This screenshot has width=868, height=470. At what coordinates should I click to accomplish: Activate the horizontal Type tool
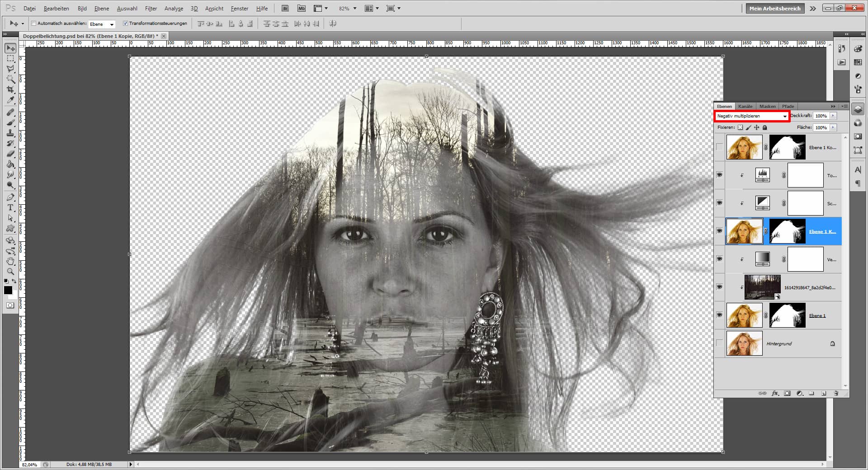click(10, 208)
